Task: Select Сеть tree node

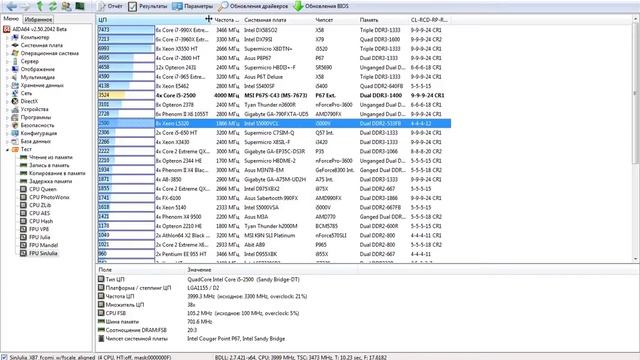Action: [x=22, y=93]
